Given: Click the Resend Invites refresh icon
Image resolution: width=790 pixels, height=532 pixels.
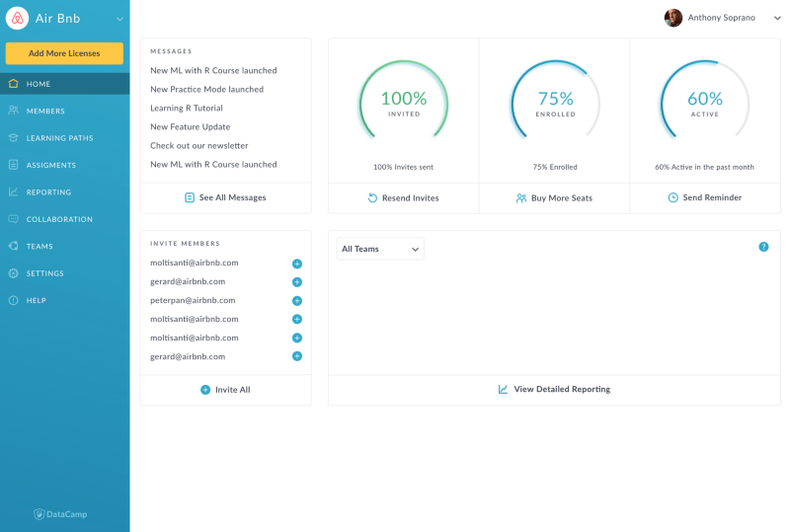Looking at the screenshot, I should tap(372, 198).
